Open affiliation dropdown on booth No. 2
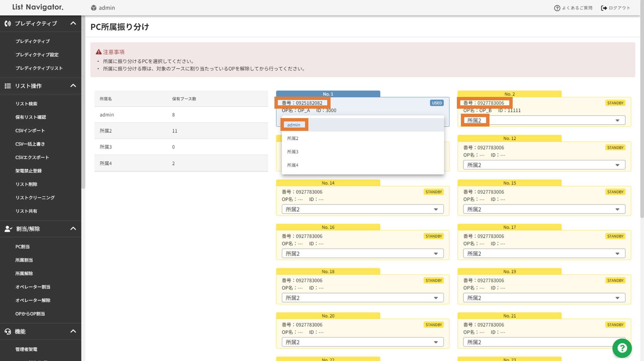This screenshot has height=361, width=644. point(544,120)
